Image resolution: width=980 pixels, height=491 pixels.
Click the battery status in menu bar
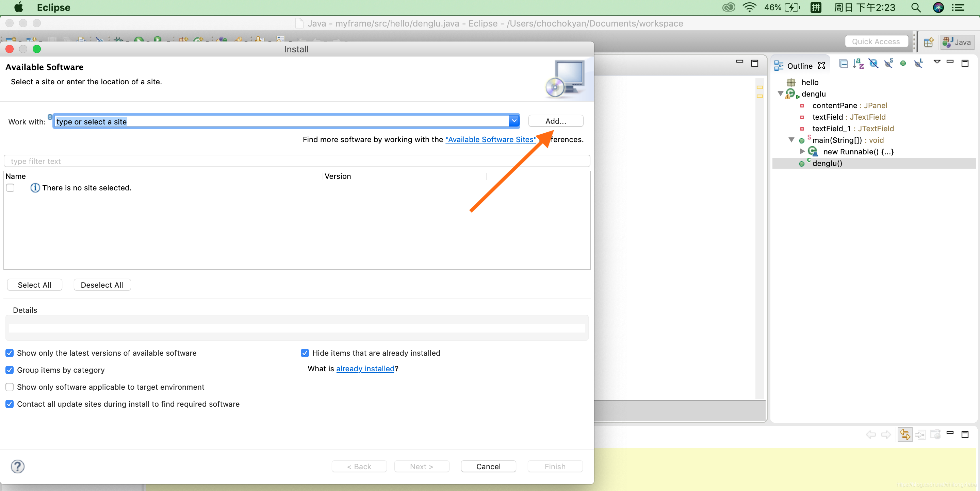(x=782, y=7)
